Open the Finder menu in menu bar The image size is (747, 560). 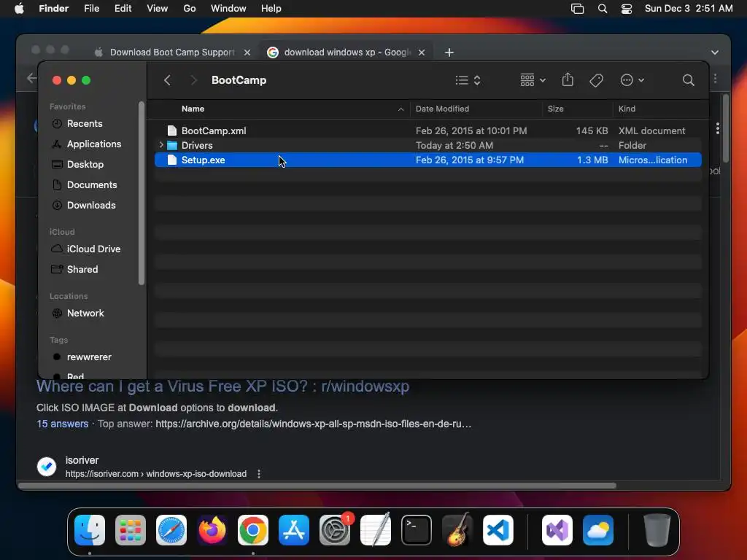pos(53,9)
